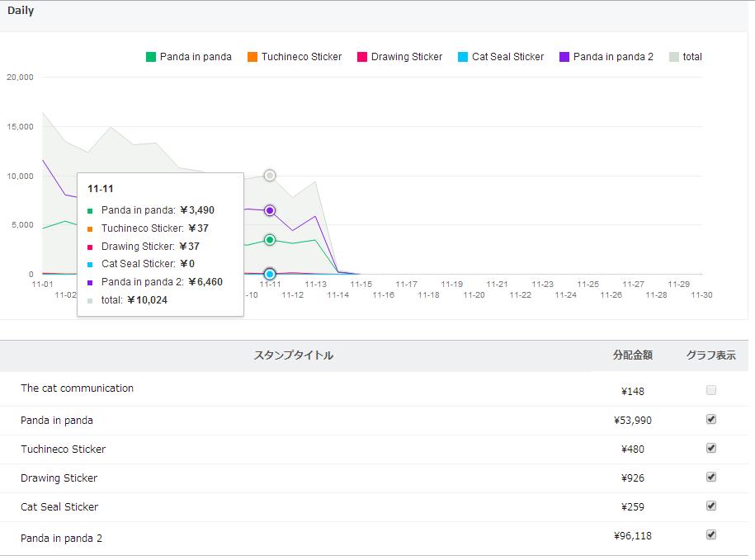
Task: Click the Panda in panda 2 table row title
Action: click(x=62, y=538)
